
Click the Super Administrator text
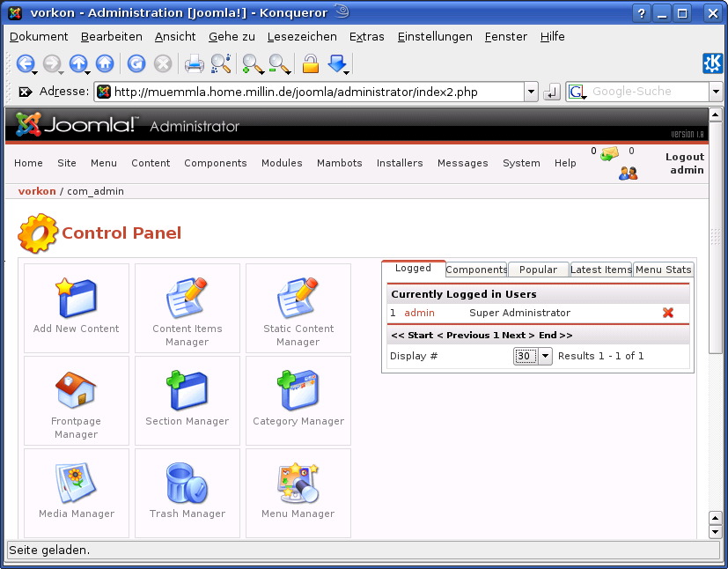tap(520, 313)
